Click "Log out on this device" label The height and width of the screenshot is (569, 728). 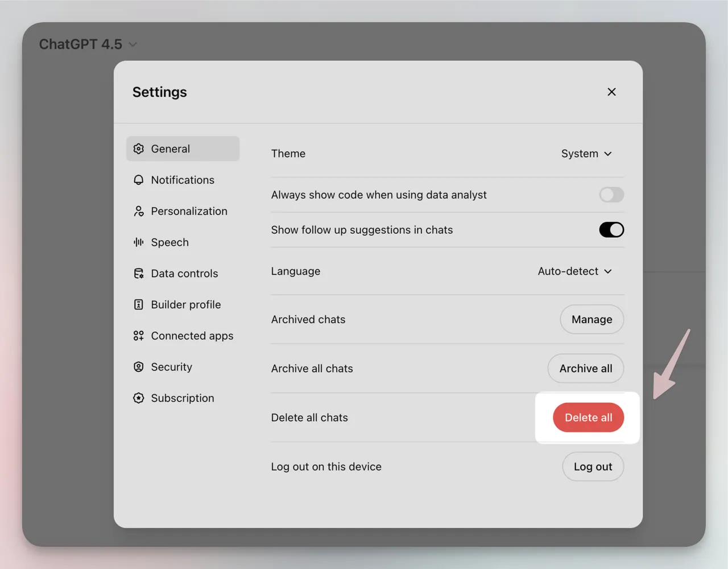326,467
